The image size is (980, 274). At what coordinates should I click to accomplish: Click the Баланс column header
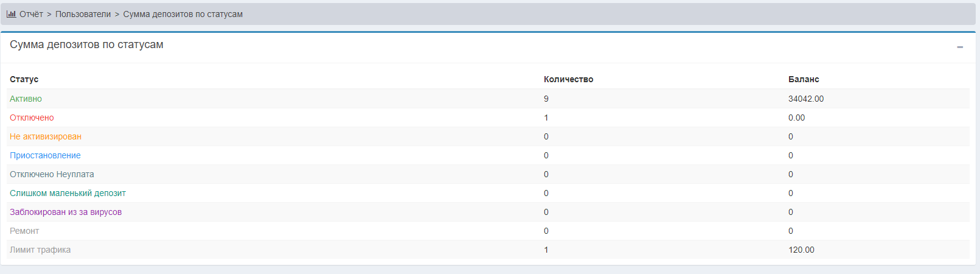click(x=804, y=79)
